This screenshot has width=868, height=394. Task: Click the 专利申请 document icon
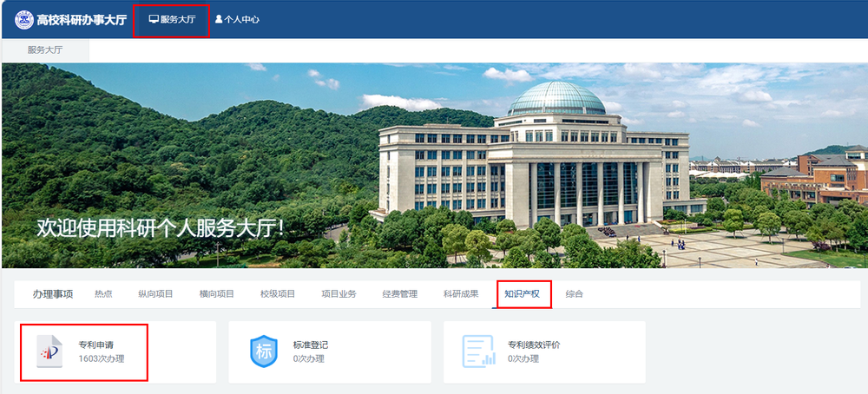click(49, 351)
